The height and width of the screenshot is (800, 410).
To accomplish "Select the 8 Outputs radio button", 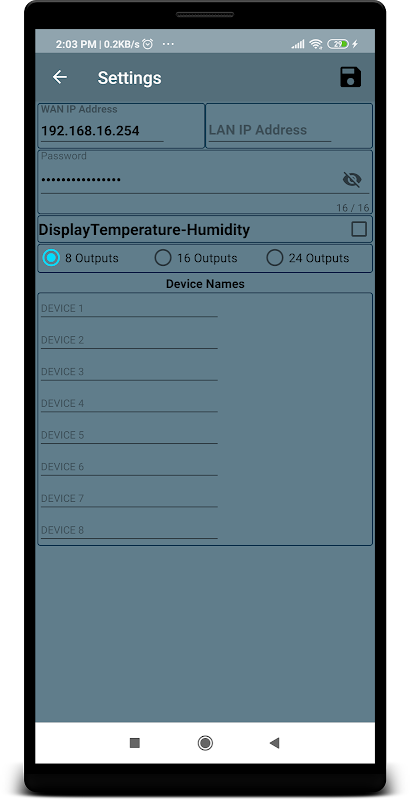I will click(x=51, y=258).
